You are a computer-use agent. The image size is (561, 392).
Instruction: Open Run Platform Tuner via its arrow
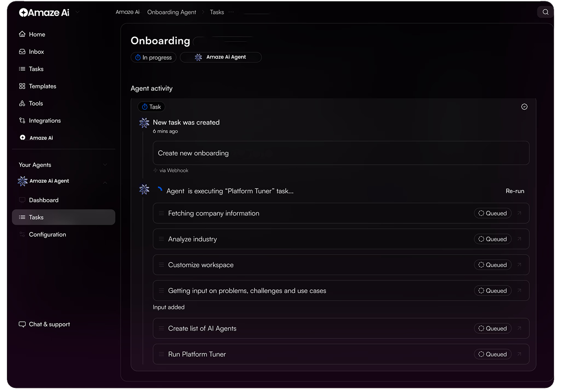click(520, 354)
